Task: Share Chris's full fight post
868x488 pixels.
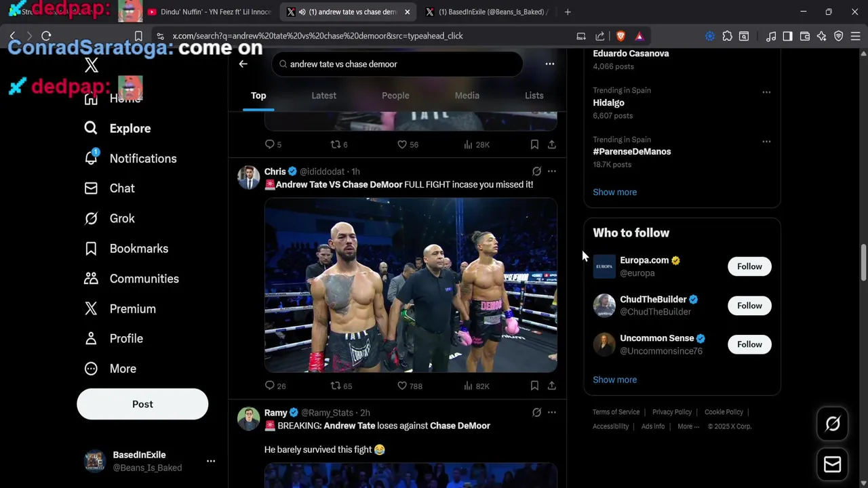Action: pos(552,386)
